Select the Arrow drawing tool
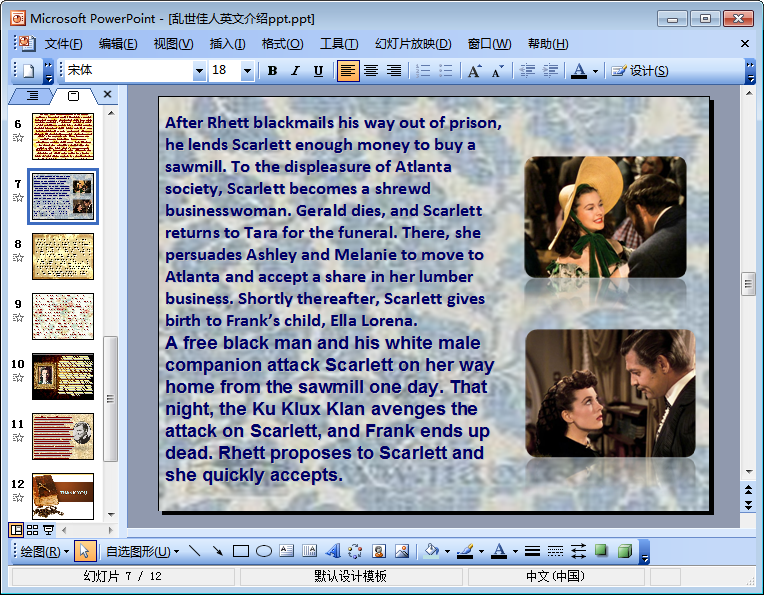This screenshot has width=764, height=595. coord(217,551)
